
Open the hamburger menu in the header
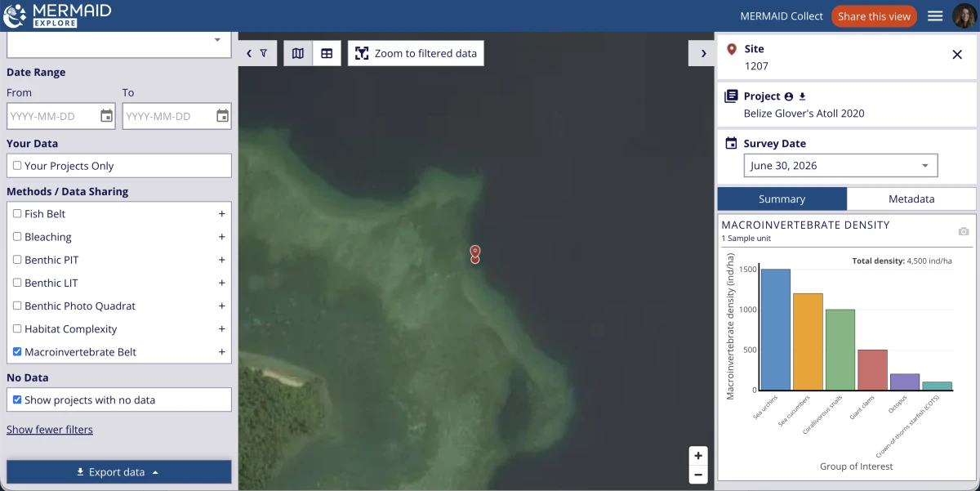coord(935,16)
